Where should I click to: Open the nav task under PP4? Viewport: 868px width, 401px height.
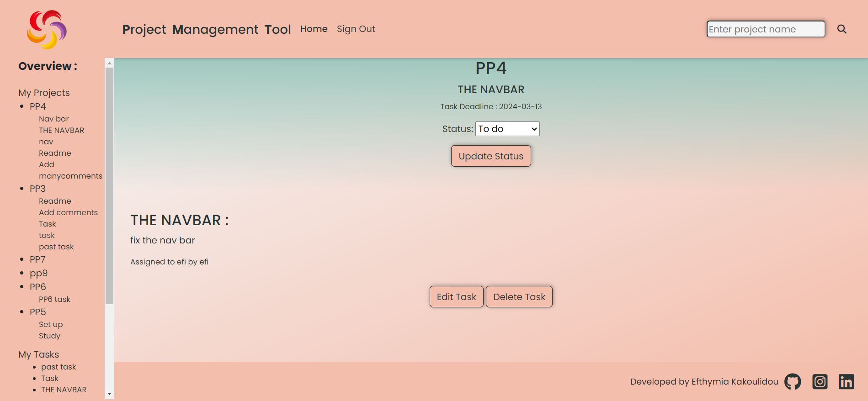pyautogui.click(x=46, y=142)
